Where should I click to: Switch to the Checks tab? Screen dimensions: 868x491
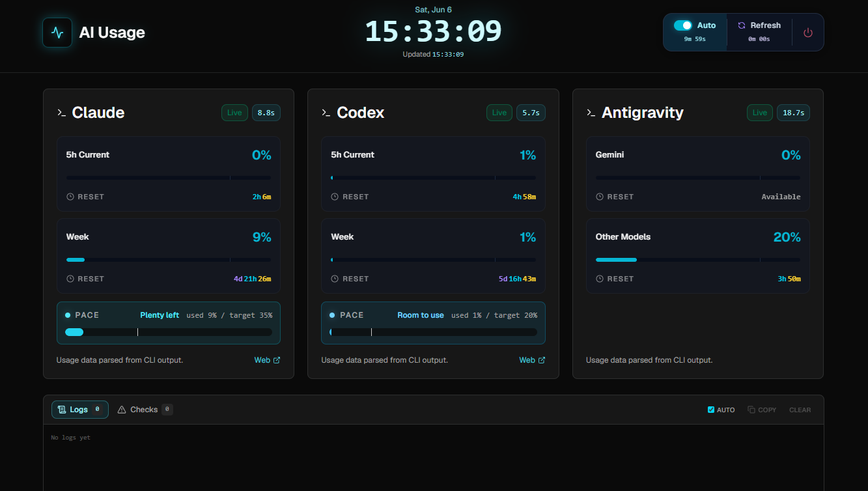[x=145, y=410]
